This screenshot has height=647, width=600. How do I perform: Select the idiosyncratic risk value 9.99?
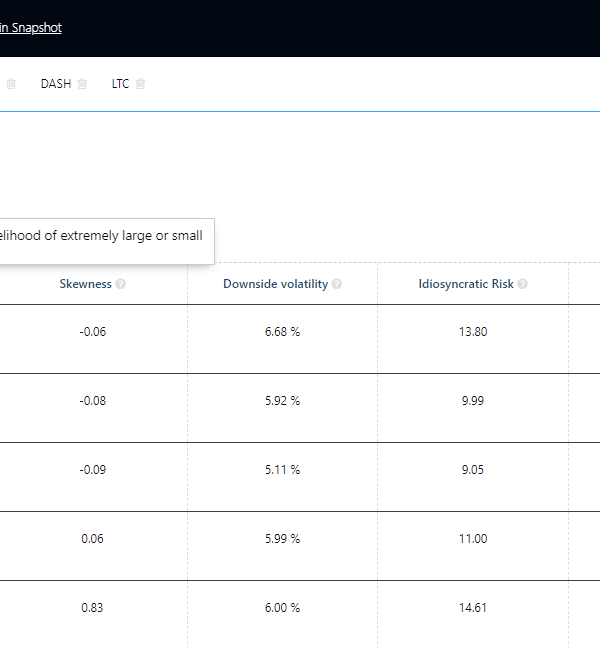click(473, 401)
